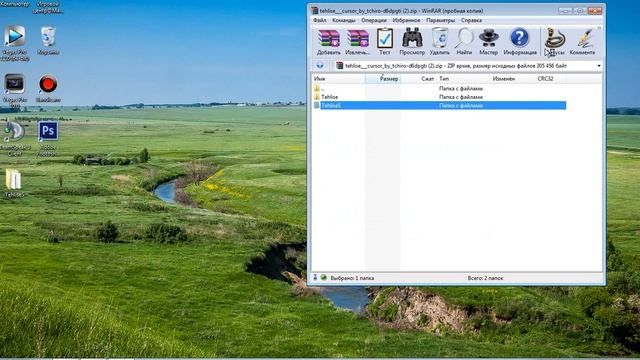Show archive Информация
The image size is (640, 360).
[x=520, y=41]
